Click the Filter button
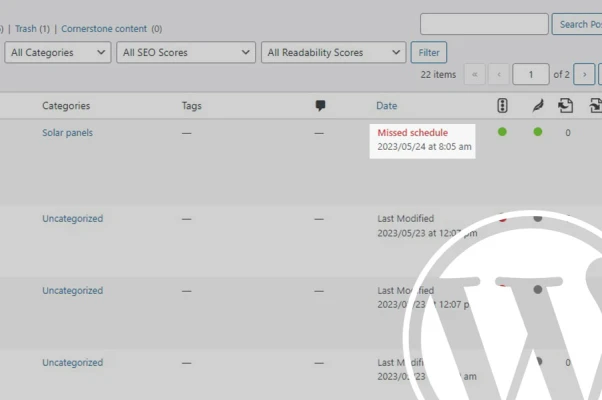This screenshot has width=602, height=400. 429,52
